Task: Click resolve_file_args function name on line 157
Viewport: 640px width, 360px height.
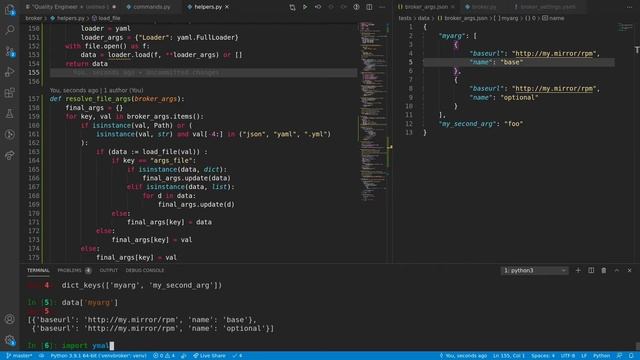Action: tap(98, 99)
